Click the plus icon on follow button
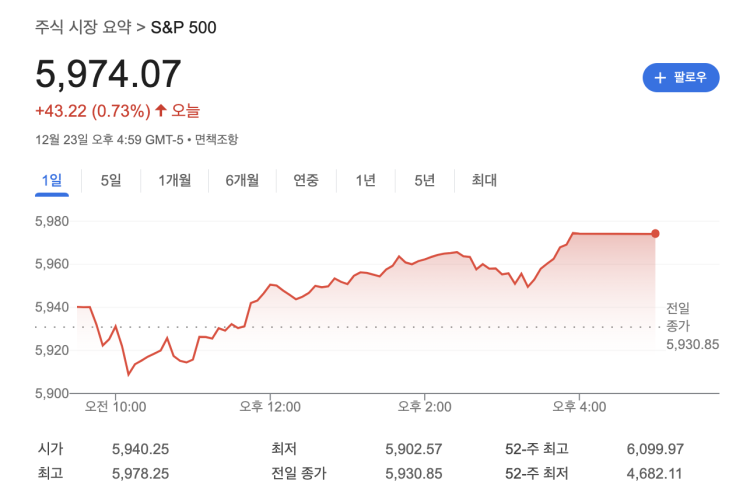 pyautogui.click(x=660, y=77)
